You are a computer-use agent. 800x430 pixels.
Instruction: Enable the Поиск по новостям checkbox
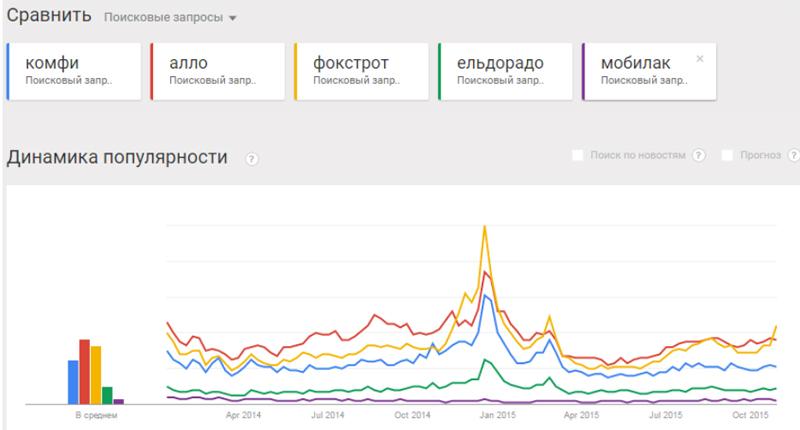point(577,156)
